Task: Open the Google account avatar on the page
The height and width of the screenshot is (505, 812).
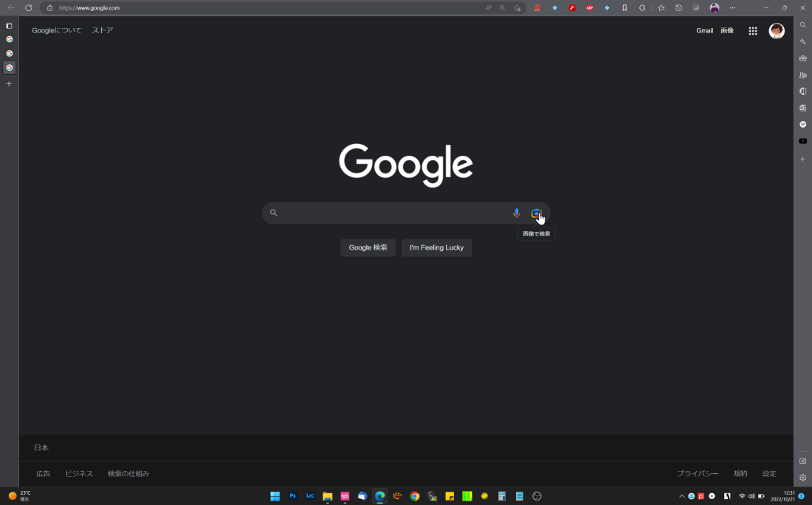Action: coord(777,31)
